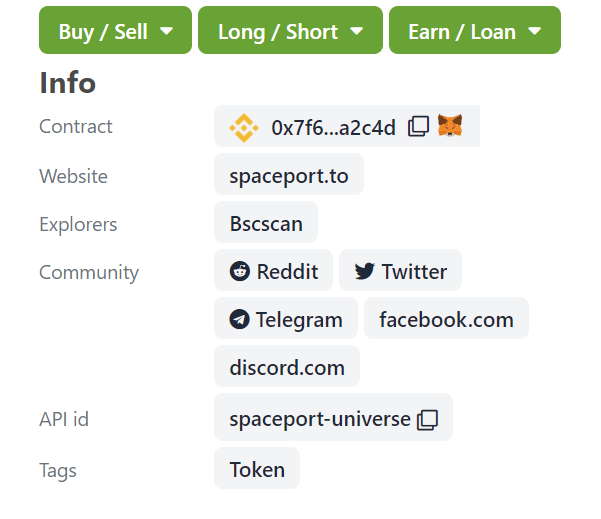Visit the discord.com community link
The height and width of the screenshot is (519, 601).
tap(287, 366)
